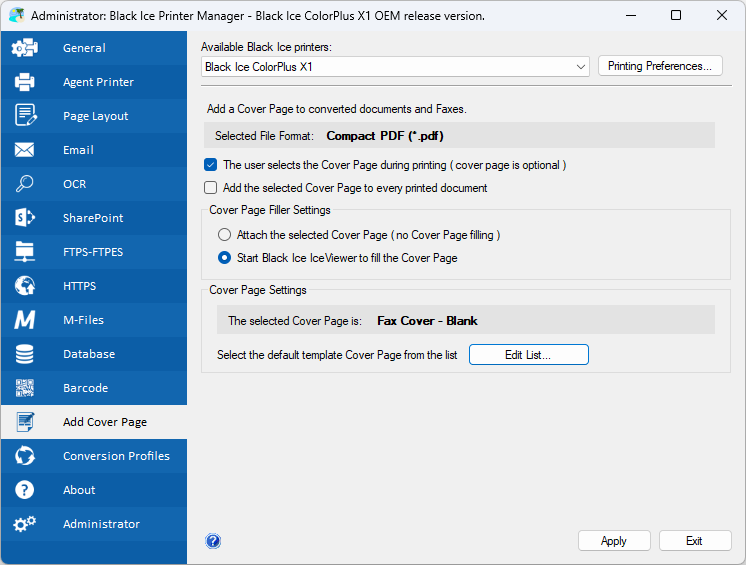Click the OCR magnifier icon
Image resolution: width=746 pixels, height=565 pixels.
point(24,184)
